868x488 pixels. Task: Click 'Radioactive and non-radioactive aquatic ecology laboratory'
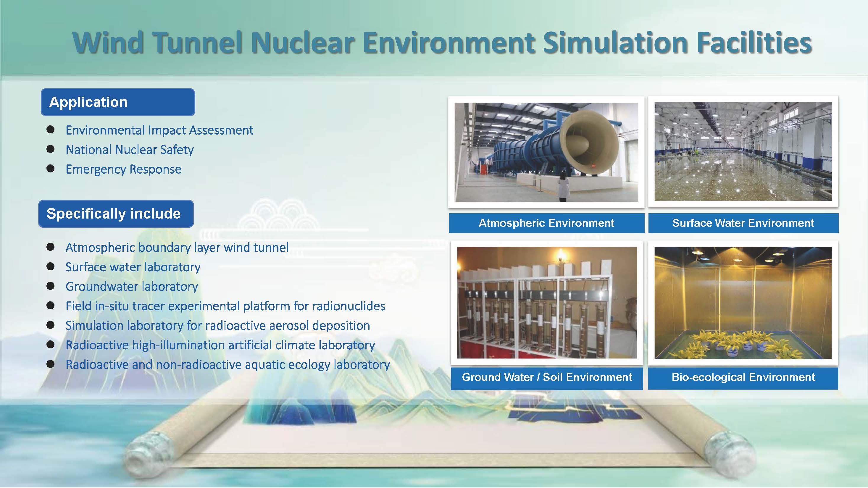(x=228, y=365)
